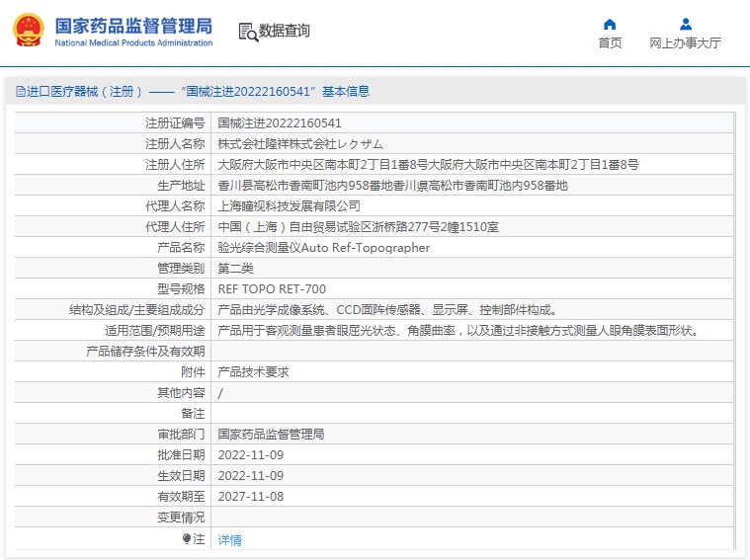The height and width of the screenshot is (560, 750).
Task: Select the 结构及组成 value about CCD面阵传感器
Action: (388, 310)
